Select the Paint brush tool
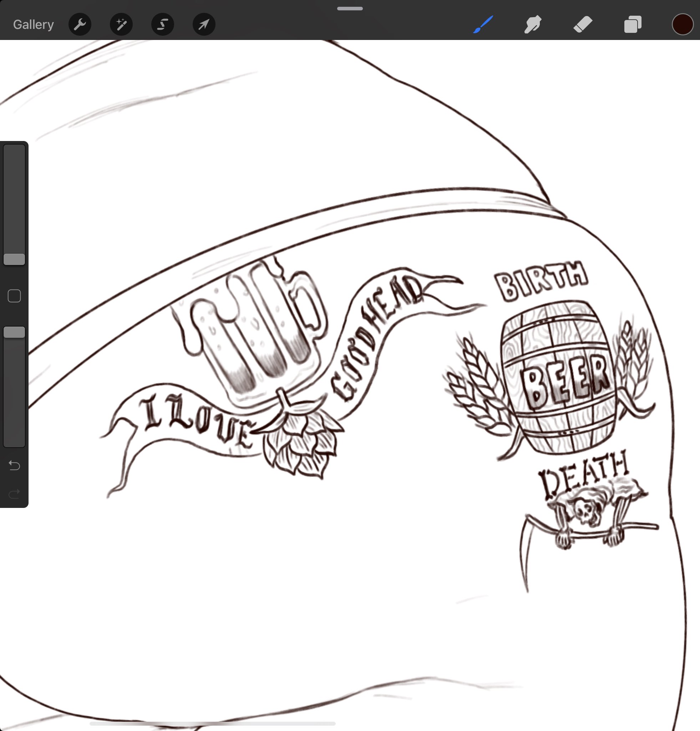This screenshot has height=731, width=700. coord(483,25)
